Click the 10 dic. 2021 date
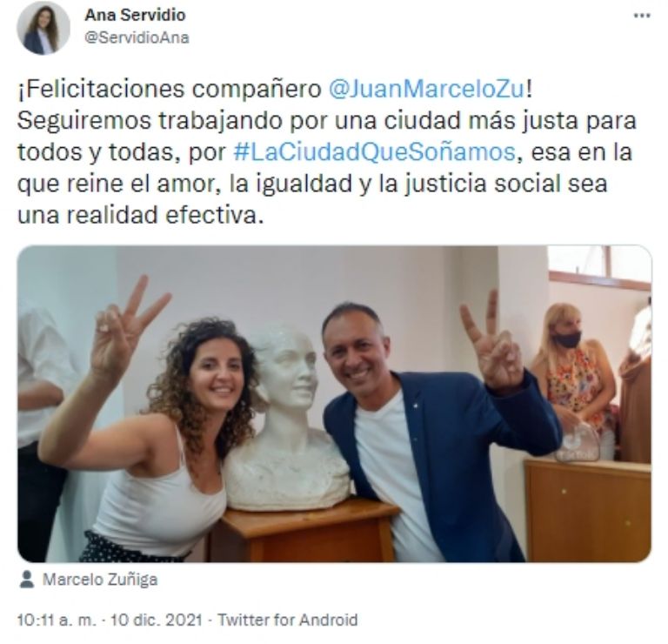668x644 pixels. pyautogui.click(x=157, y=620)
